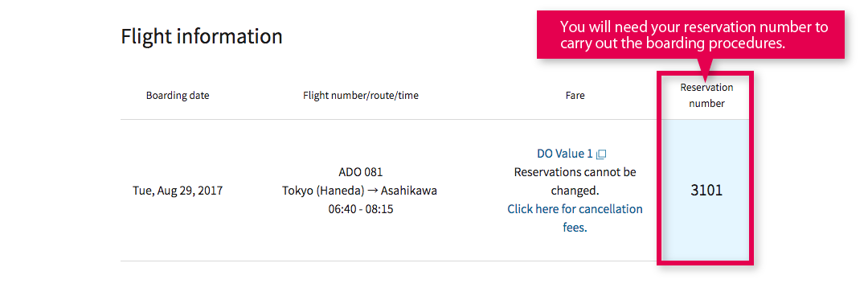Click the Reservation number column header
The image size is (868, 292).
click(706, 95)
